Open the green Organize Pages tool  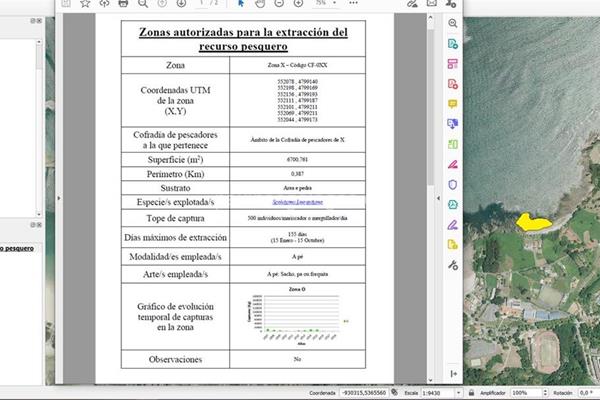[453, 144]
